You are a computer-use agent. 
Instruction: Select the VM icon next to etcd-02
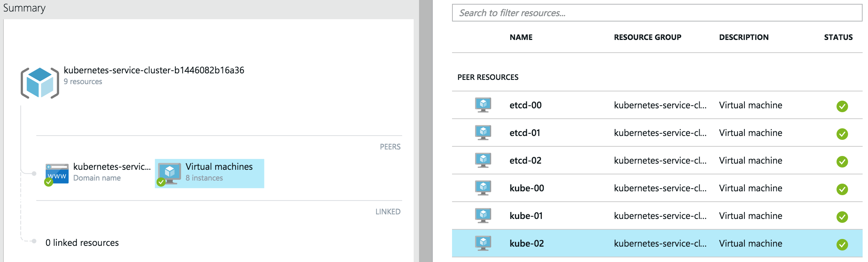tap(483, 160)
